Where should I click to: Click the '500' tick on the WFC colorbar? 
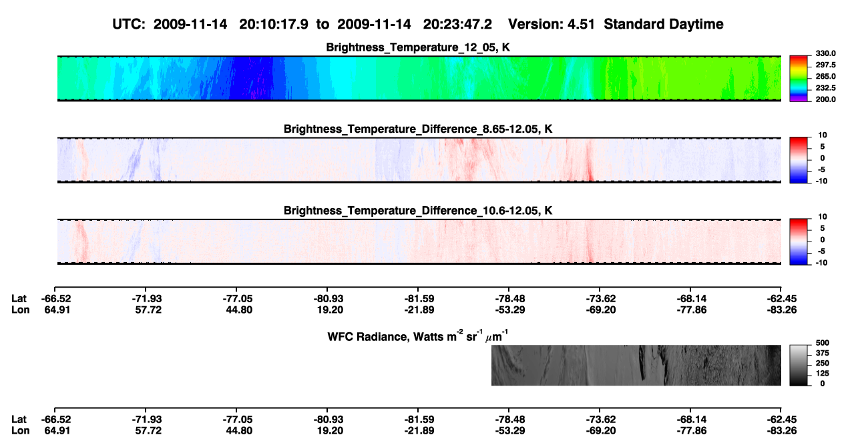(824, 343)
